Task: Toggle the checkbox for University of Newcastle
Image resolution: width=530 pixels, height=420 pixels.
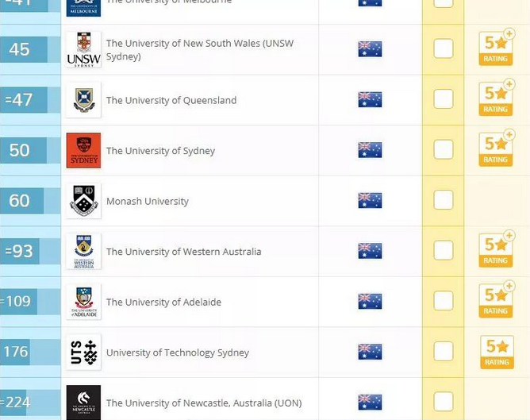Action: 444,402
